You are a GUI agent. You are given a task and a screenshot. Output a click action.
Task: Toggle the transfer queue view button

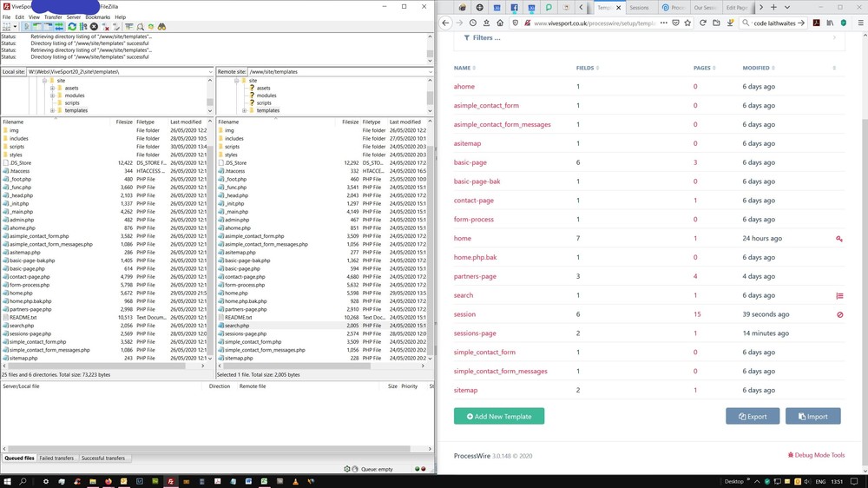[x=57, y=27]
